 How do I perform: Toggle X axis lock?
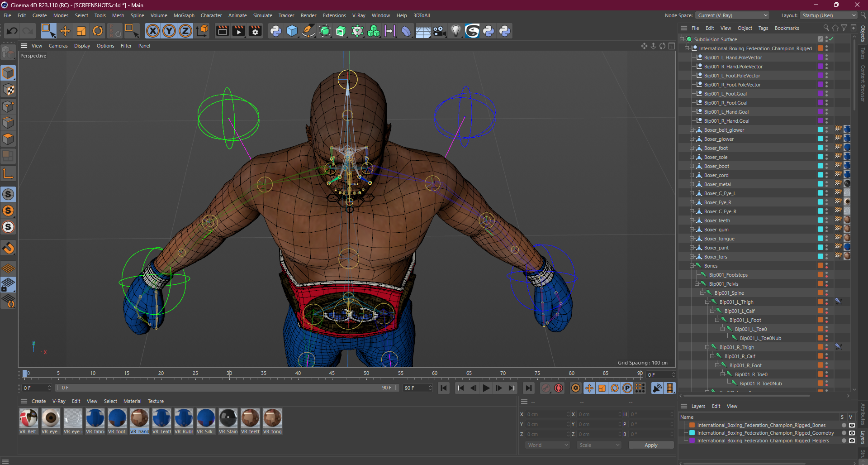tap(153, 31)
